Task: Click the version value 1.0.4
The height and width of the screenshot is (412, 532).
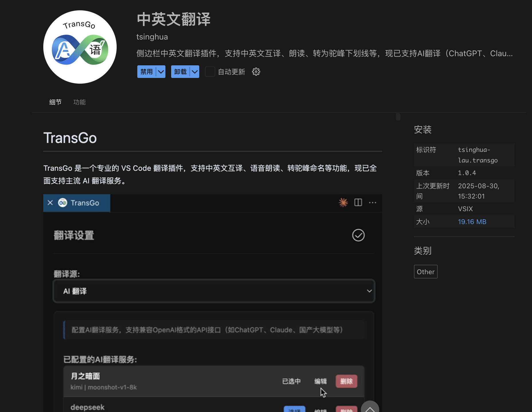Action: pyautogui.click(x=467, y=173)
